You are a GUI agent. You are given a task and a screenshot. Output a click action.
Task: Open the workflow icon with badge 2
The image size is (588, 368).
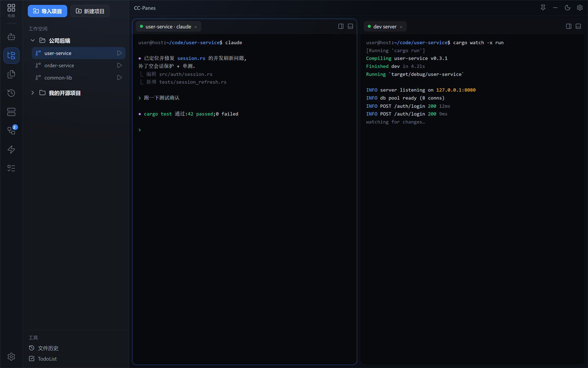point(11,130)
